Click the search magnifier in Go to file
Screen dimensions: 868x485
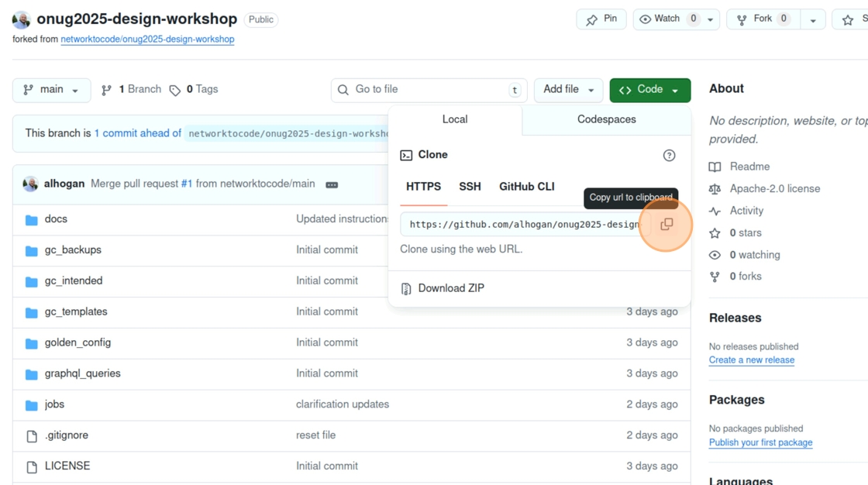click(x=343, y=90)
